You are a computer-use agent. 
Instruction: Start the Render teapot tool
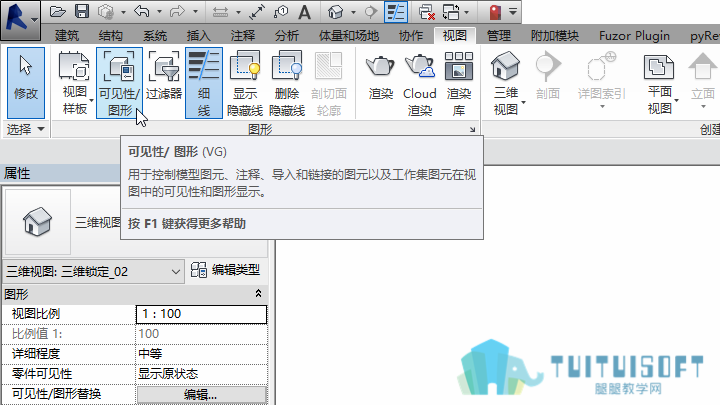point(381,76)
